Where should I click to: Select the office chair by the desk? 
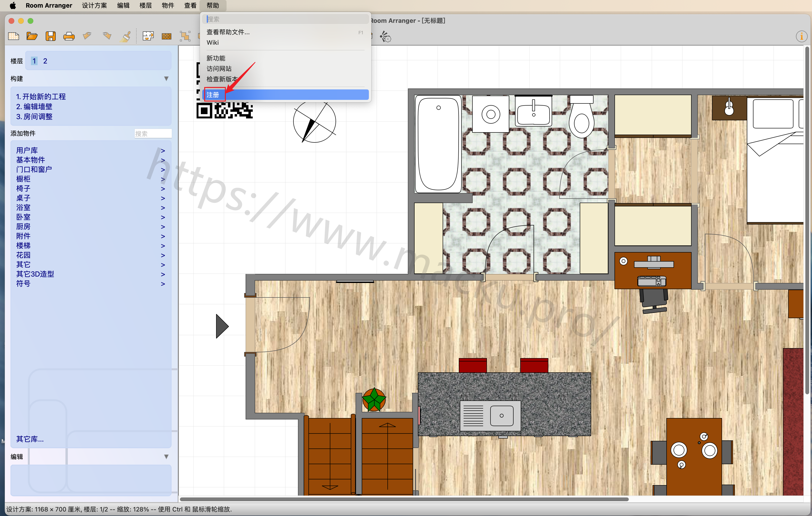[x=654, y=301]
